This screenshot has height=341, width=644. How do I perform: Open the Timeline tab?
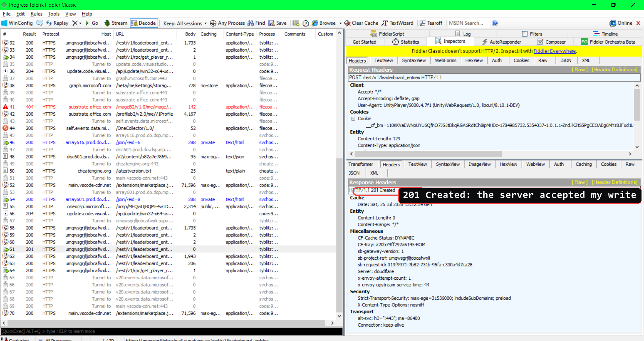click(x=605, y=34)
